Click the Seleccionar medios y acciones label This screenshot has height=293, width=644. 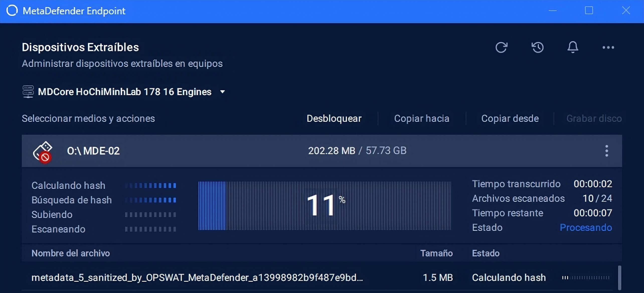[88, 119]
